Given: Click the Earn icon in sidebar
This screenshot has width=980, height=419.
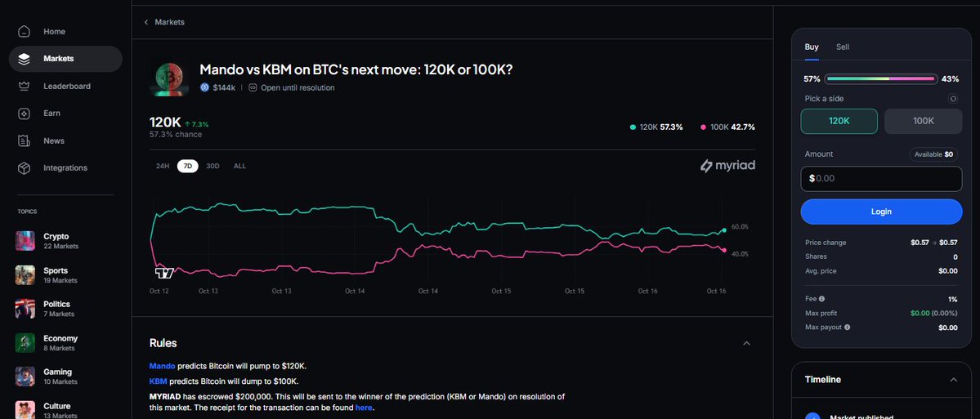Looking at the screenshot, I should point(24,114).
